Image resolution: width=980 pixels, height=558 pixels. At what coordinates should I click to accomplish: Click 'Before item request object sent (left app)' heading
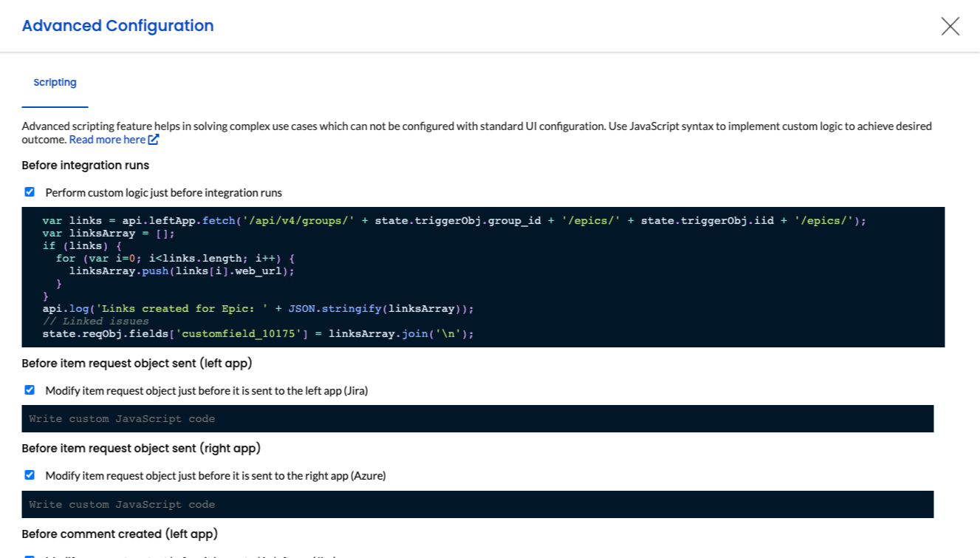[x=137, y=364]
